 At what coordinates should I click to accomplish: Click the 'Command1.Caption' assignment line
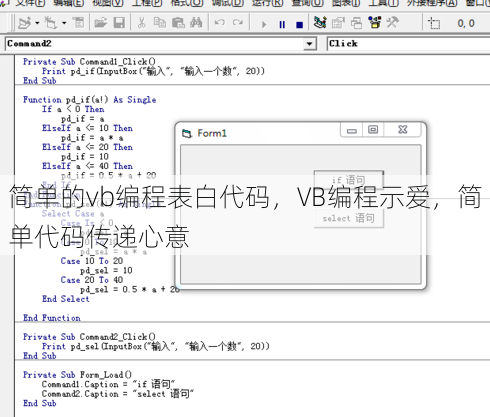click(108, 384)
